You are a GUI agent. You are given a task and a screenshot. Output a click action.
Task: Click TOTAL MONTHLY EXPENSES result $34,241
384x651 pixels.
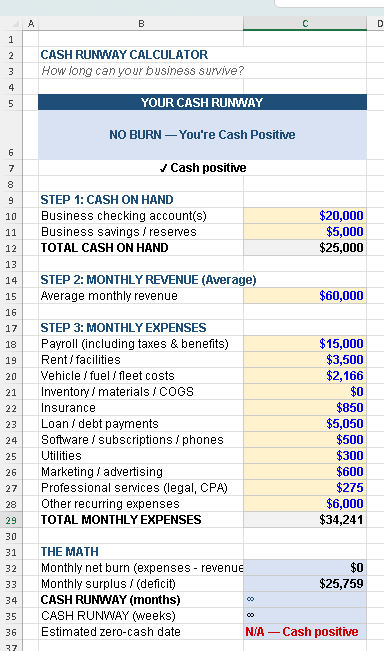(x=305, y=520)
